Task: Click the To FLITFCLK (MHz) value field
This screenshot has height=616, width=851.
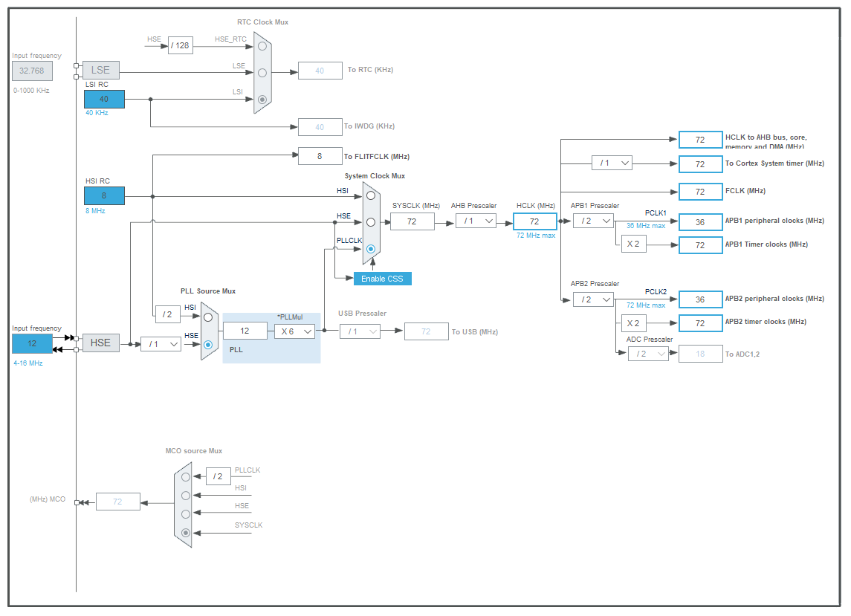Action: [320, 156]
